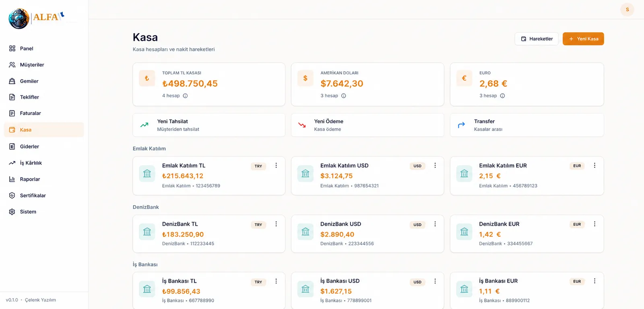This screenshot has height=309, width=644.
Task: Start a Yeni Ödeme
Action: pyautogui.click(x=367, y=125)
